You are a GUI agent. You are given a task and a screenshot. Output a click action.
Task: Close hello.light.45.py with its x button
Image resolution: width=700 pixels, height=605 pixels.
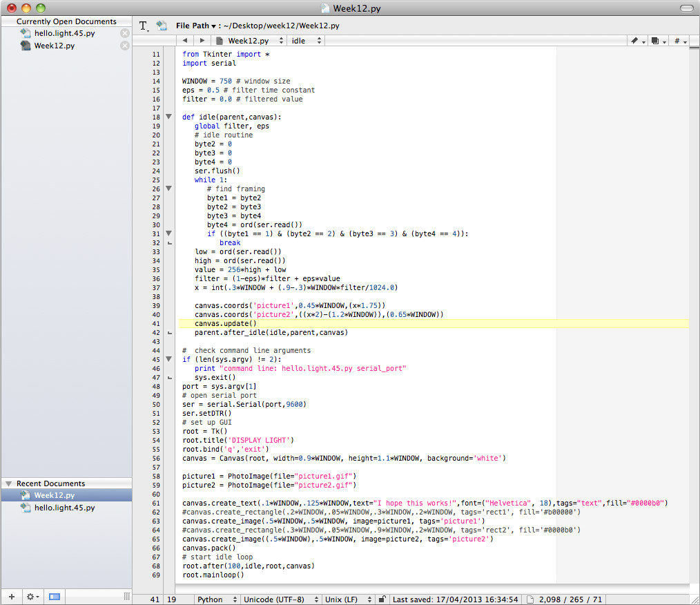(126, 32)
